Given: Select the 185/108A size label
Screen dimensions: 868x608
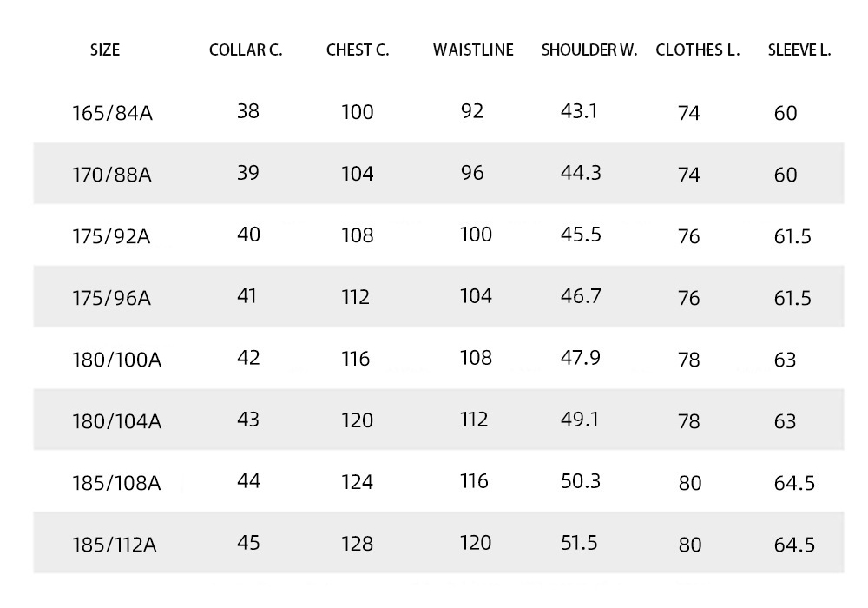Looking at the screenshot, I should (x=117, y=483).
